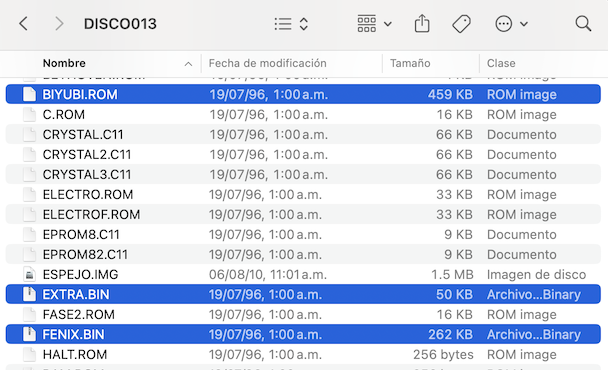Screen dimensions: 608x370
Task: Click the FENIX.BIN binary archive icon
Action: coord(29,334)
